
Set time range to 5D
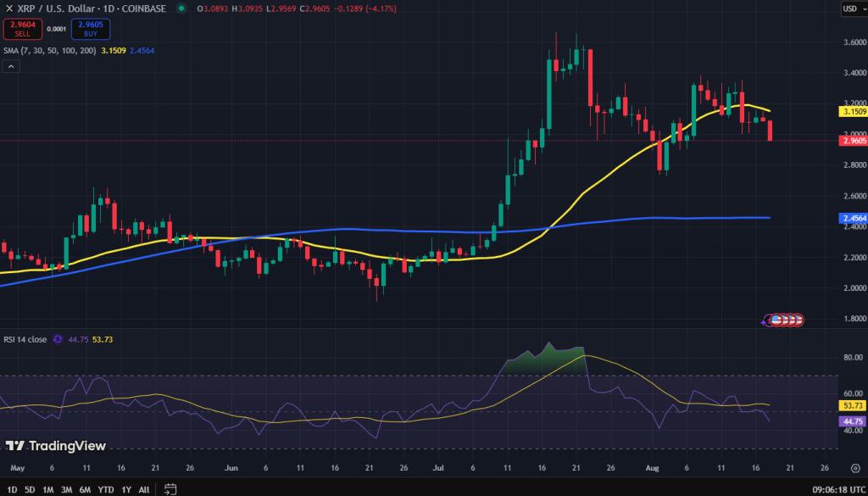(x=30, y=490)
